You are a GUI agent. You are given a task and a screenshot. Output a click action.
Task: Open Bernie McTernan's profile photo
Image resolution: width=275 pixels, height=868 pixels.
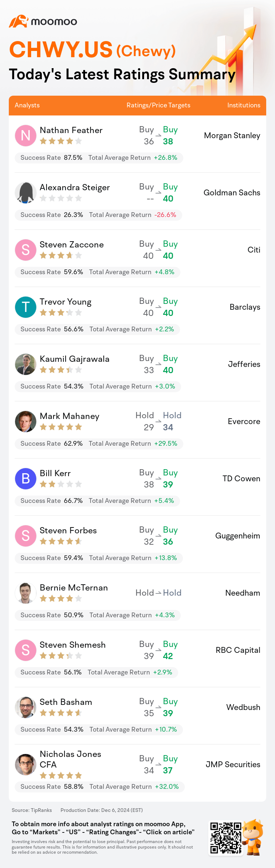(x=26, y=593)
